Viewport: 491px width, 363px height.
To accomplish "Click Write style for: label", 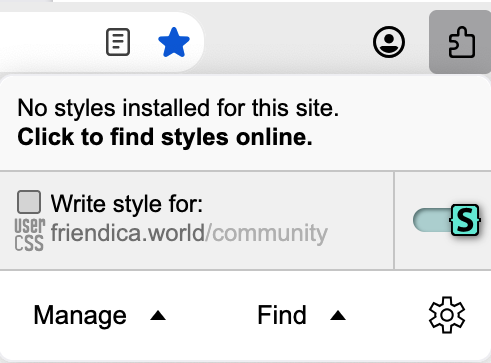I will 127,203.
